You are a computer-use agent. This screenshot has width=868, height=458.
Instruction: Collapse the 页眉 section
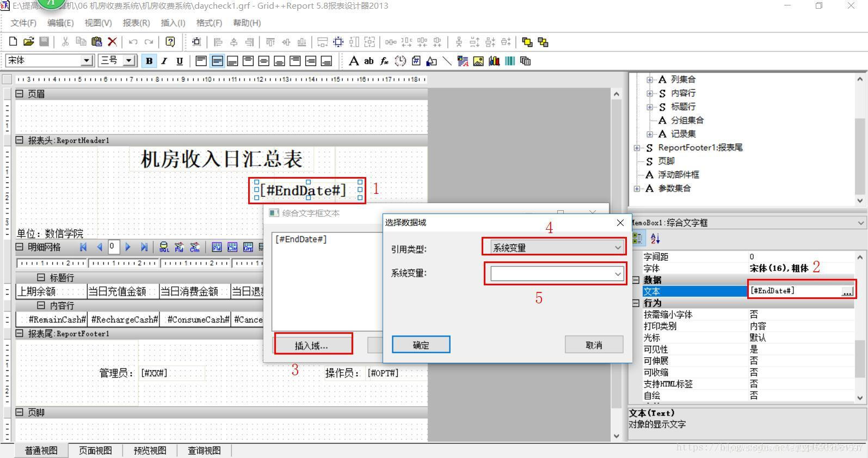click(x=20, y=94)
